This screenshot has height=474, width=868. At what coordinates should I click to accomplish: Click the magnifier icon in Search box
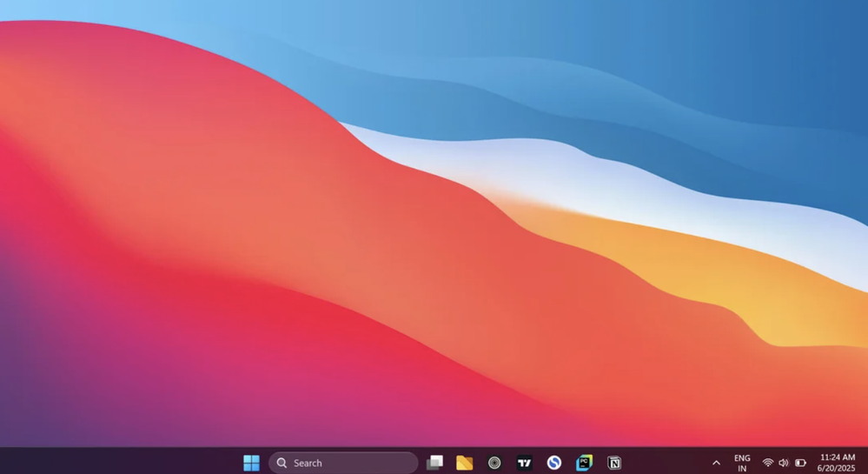[x=282, y=463]
